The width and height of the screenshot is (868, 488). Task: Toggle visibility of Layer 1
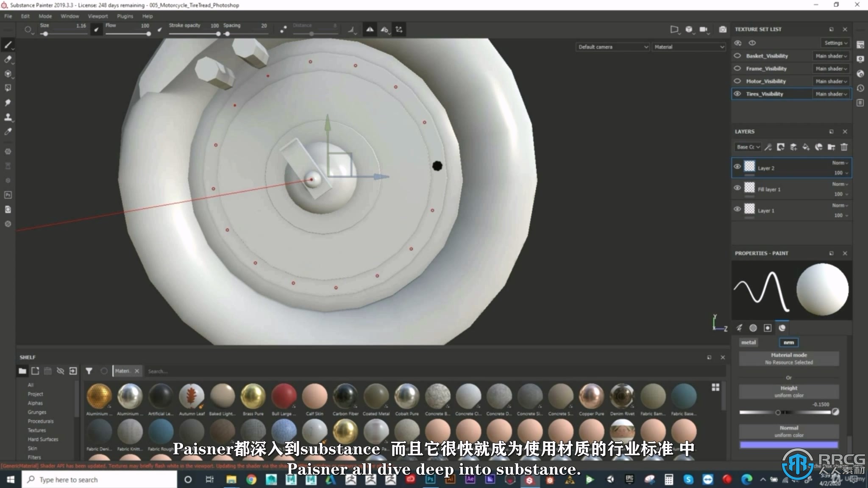[737, 209]
